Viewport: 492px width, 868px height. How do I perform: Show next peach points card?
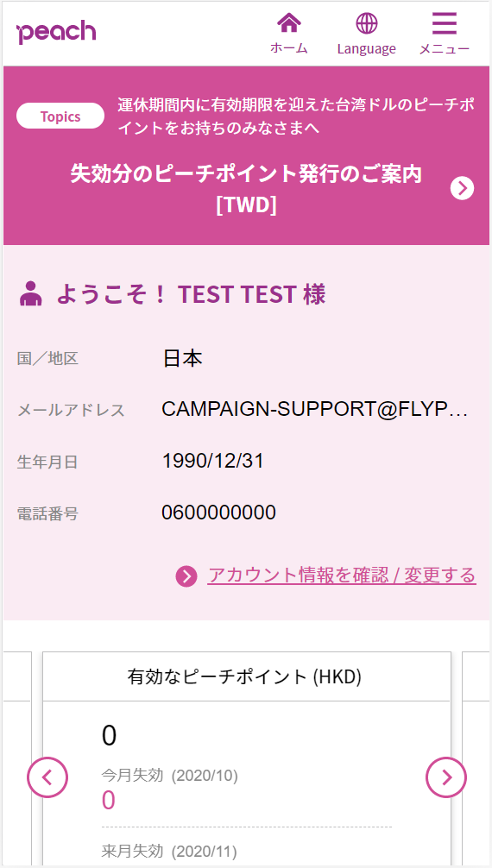click(x=446, y=777)
